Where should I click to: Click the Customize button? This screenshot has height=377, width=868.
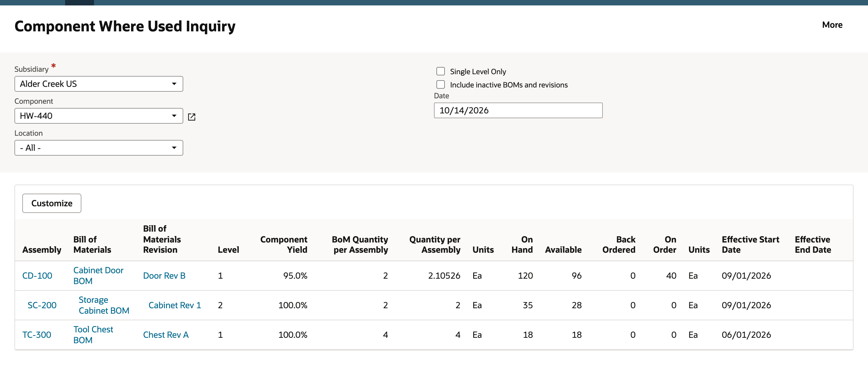point(52,203)
